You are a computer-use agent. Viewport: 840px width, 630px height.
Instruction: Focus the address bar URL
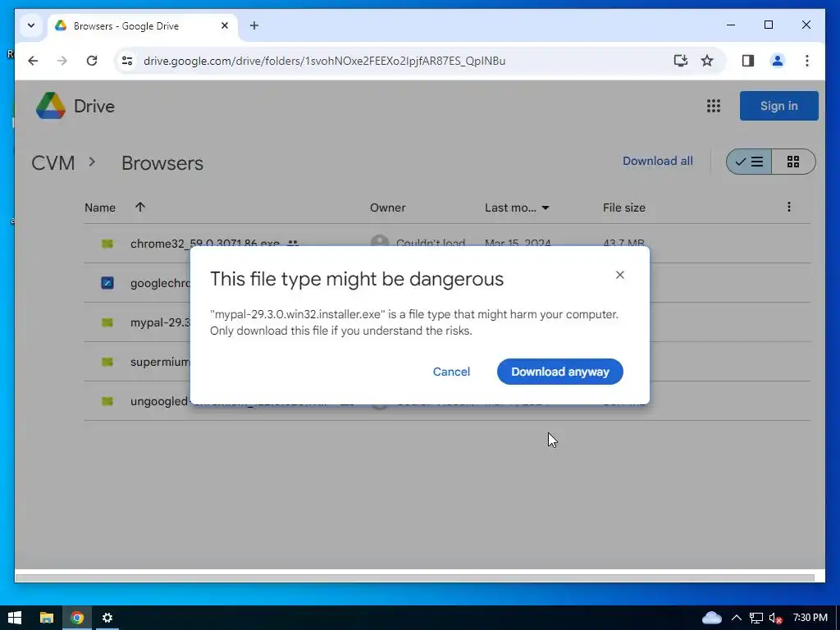(x=324, y=61)
